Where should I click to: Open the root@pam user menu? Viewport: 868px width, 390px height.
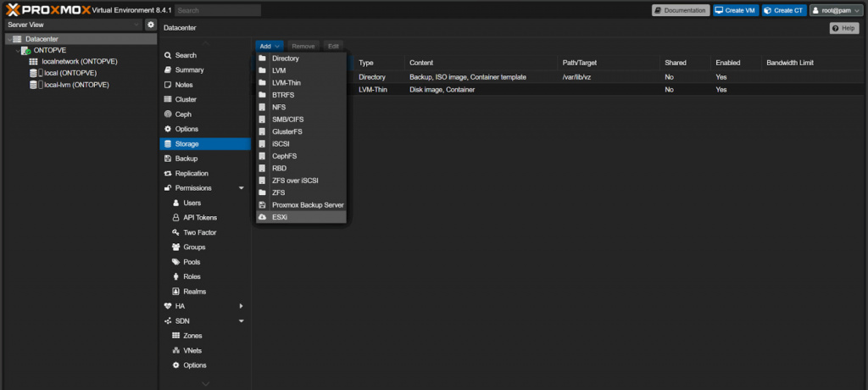pyautogui.click(x=837, y=10)
